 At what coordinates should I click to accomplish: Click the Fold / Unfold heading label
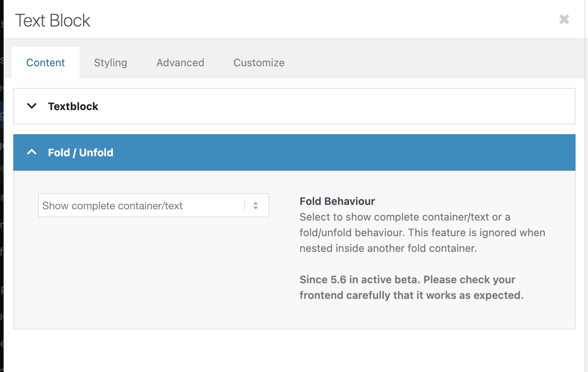[81, 153]
